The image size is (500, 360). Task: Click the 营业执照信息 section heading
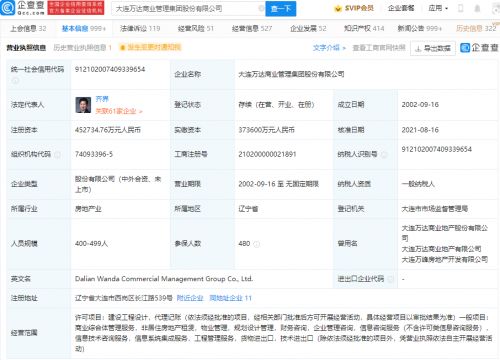26,48
